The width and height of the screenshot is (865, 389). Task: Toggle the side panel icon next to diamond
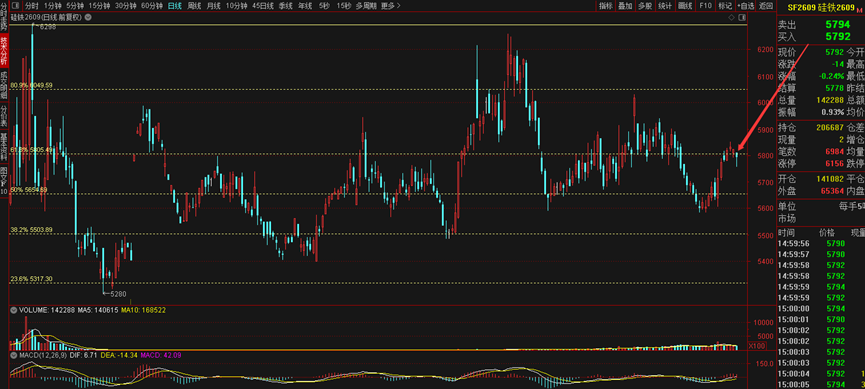(741, 18)
